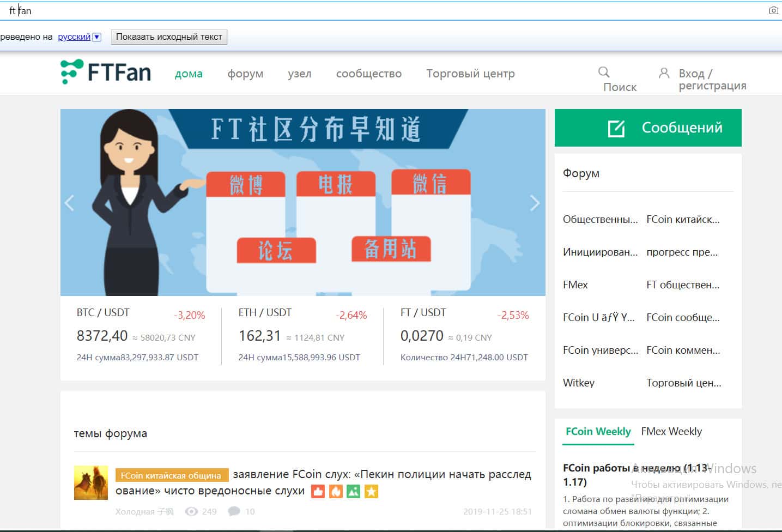The image size is (782, 532).
Task: Click the FTFan logo
Action: click(x=106, y=72)
